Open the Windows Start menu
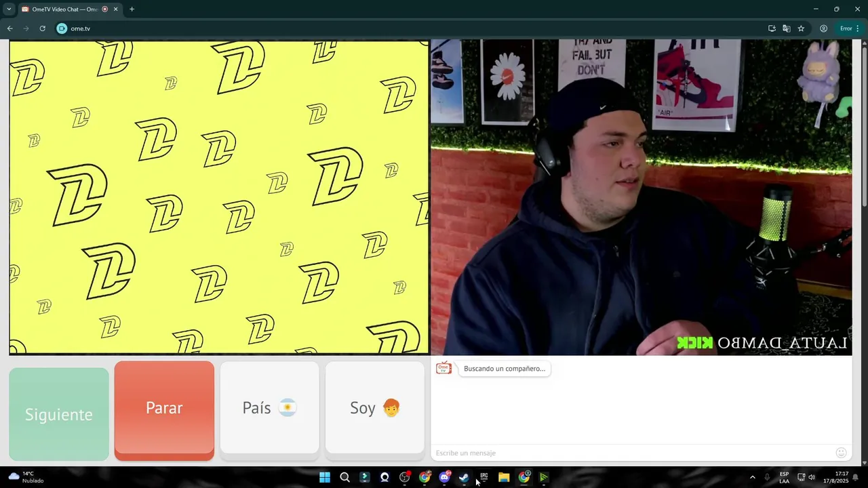868x488 pixels. click(325, 477)
